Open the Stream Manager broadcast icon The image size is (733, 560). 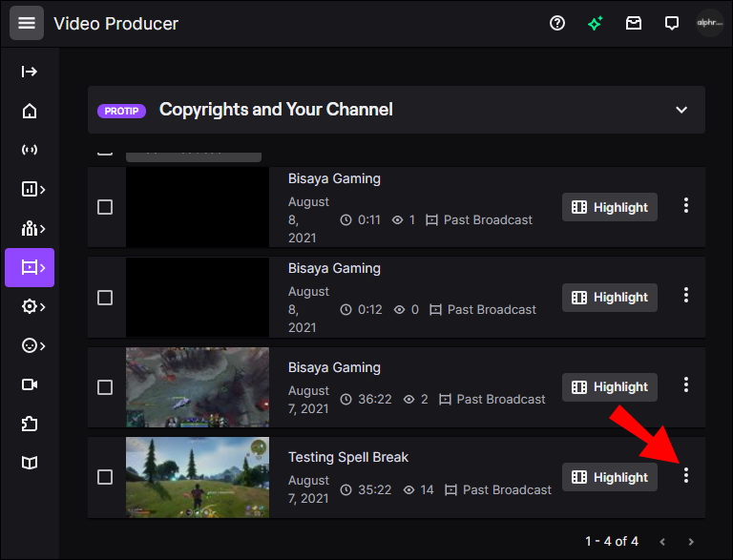point(30,150)
